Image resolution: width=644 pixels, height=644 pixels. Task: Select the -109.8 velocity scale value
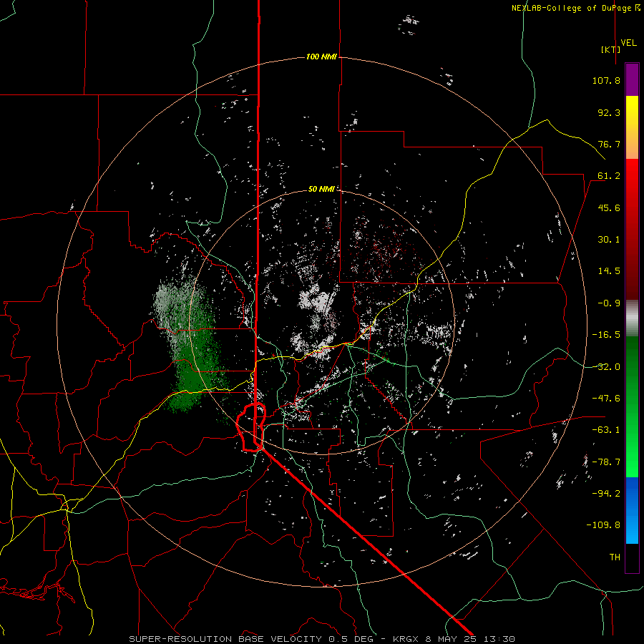point(603,525)
